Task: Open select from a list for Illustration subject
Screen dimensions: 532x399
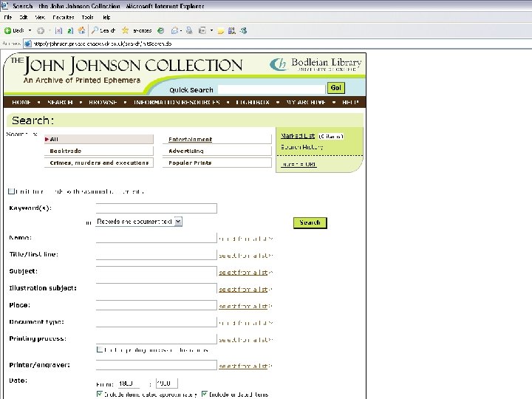Action: pyautogui.click(x=245, y=290)
